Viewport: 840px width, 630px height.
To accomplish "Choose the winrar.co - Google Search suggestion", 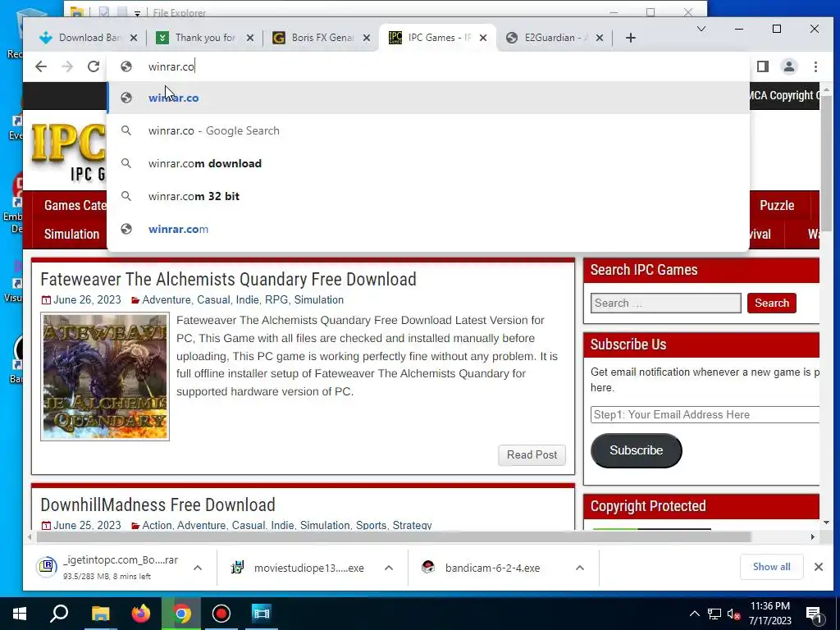I will pyautogui.click(x=428, y=130).
